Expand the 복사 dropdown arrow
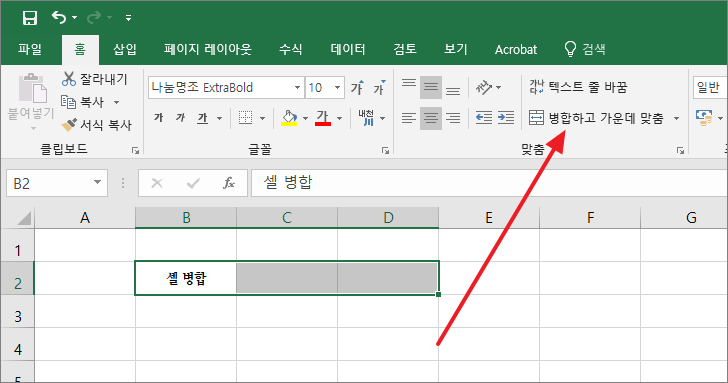Image resolution: width=728 pixels, height=383 pixels. [x=117, y=102]
